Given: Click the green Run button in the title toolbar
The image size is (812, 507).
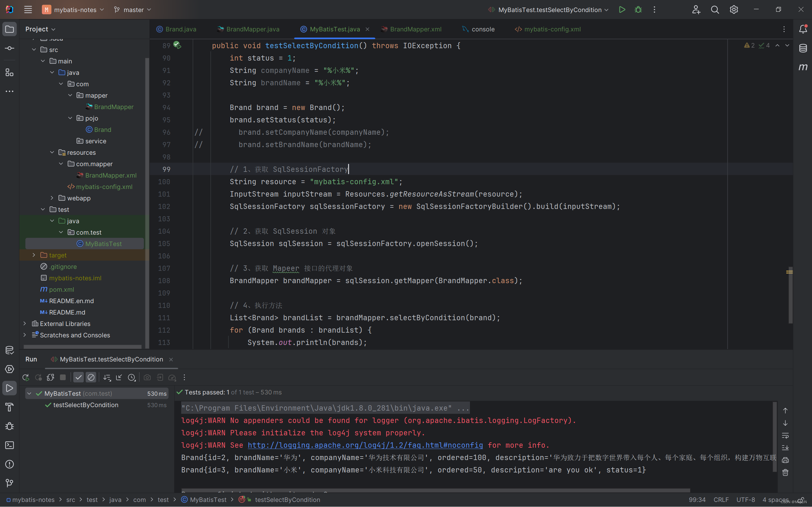Looking at the screenshot, I should point(622,10).
